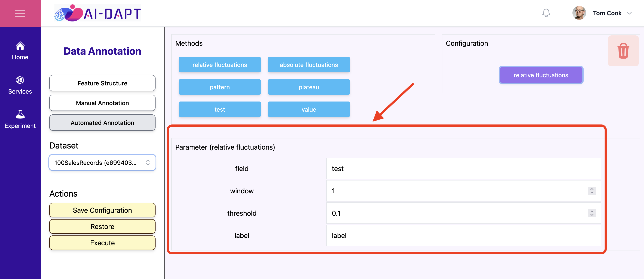Click the Configuration panel title
Viewport: 644px width, 279px height.
[467, 43]
